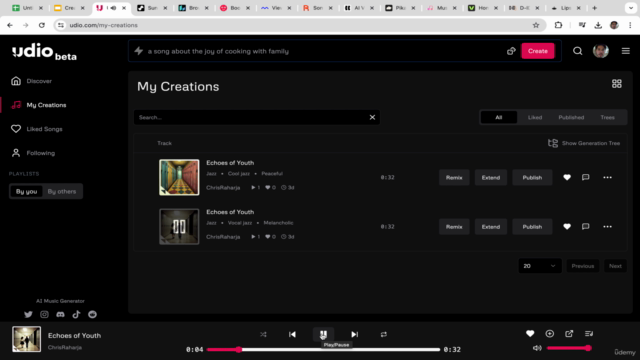Screen dimensions: 640x360
Task: Select the By you playlists toggle
Action: tap(27, 191)
